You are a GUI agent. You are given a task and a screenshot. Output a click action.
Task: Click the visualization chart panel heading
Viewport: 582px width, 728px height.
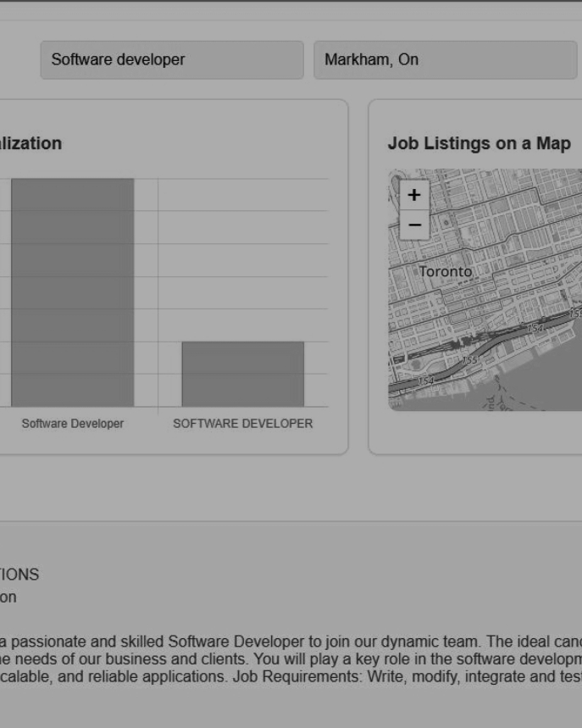[x=30, y=143]
